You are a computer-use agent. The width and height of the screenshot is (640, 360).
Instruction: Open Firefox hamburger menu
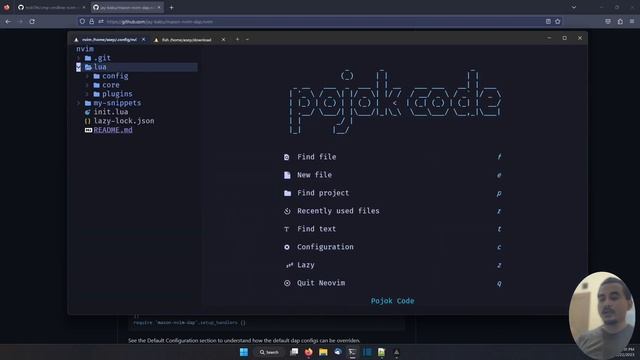tap(632, 21)
